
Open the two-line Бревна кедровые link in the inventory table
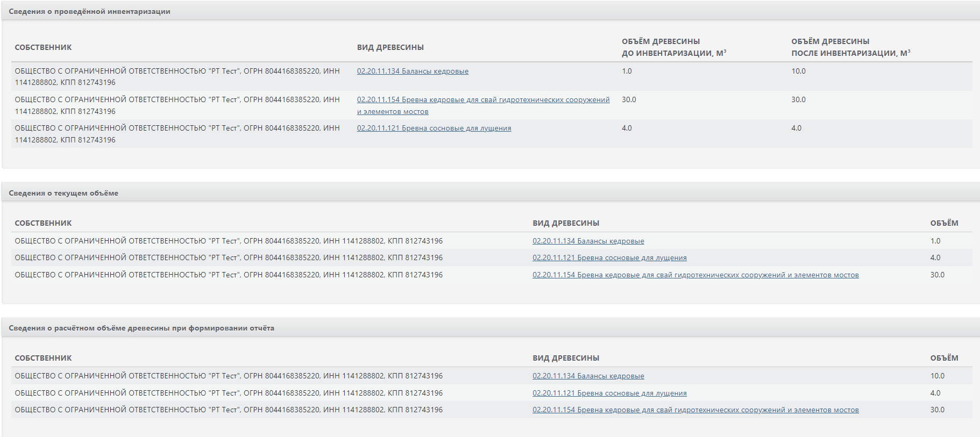point(483,105)
